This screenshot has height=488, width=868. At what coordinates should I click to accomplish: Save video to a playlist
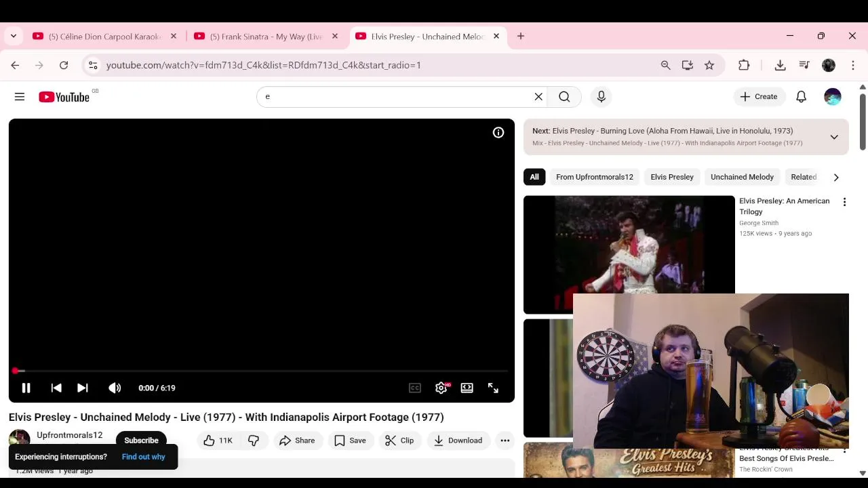350,441
